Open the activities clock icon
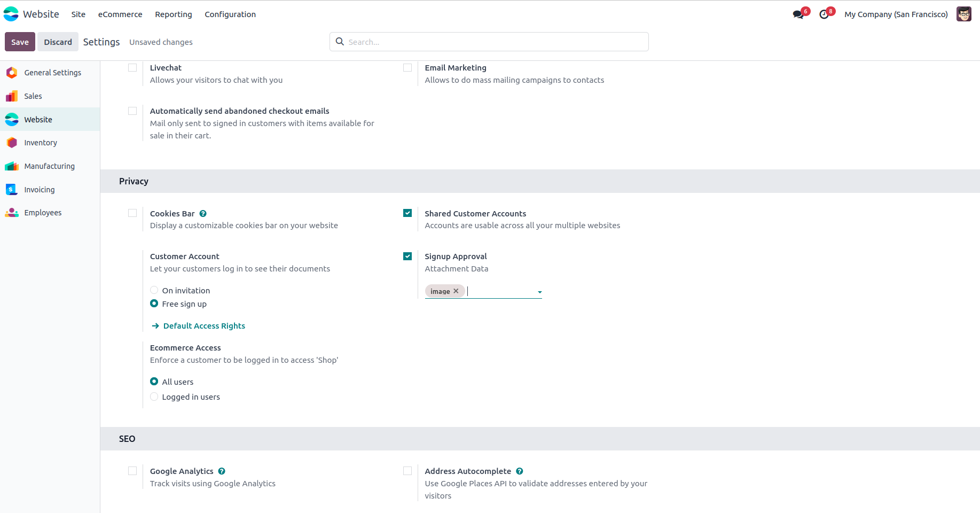 pos(825,14)
